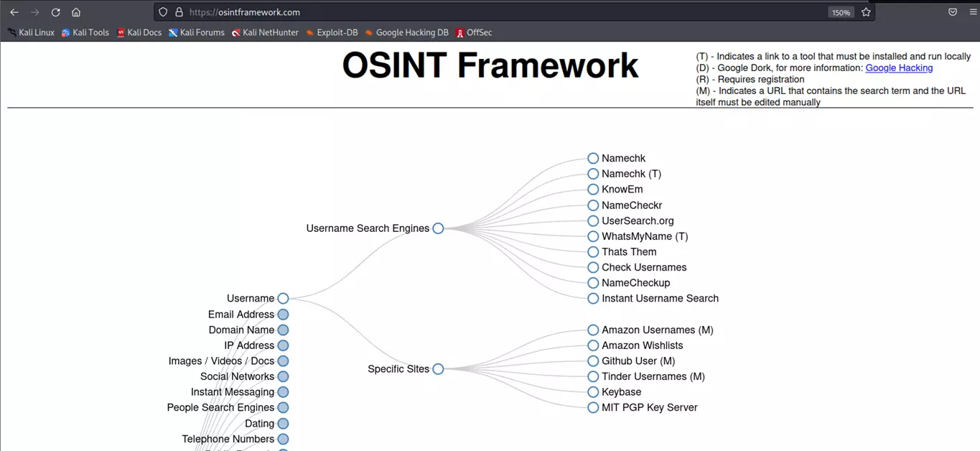Open the Exploit-DB bookmark
The height and width of the screenshot is (451, 980).
click(x=332, y=32)
